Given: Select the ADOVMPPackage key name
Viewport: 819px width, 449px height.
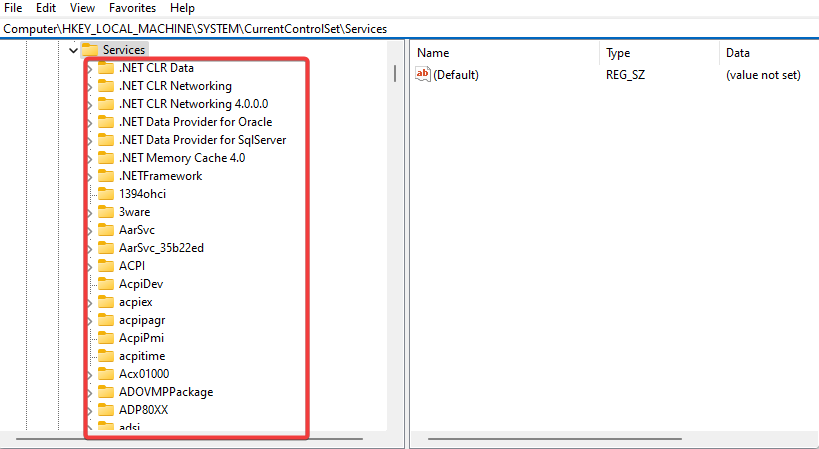Looking at the screenshot, I should (166, 392).
